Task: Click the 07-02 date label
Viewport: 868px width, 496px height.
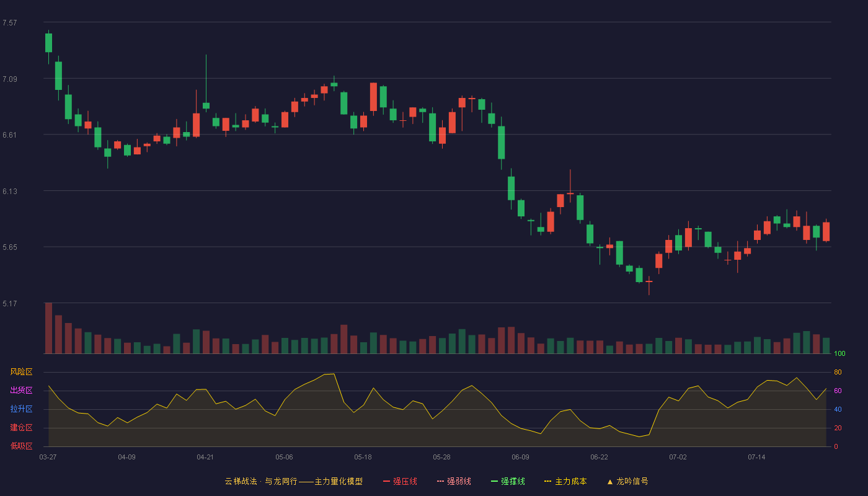Action: tap(678, 457)
